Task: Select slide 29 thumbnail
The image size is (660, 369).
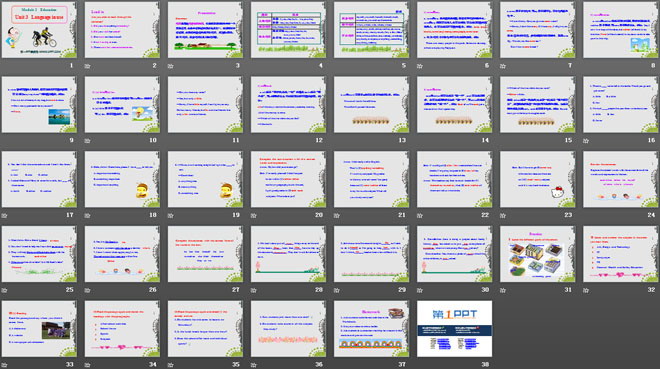Action: click(371, 254)
